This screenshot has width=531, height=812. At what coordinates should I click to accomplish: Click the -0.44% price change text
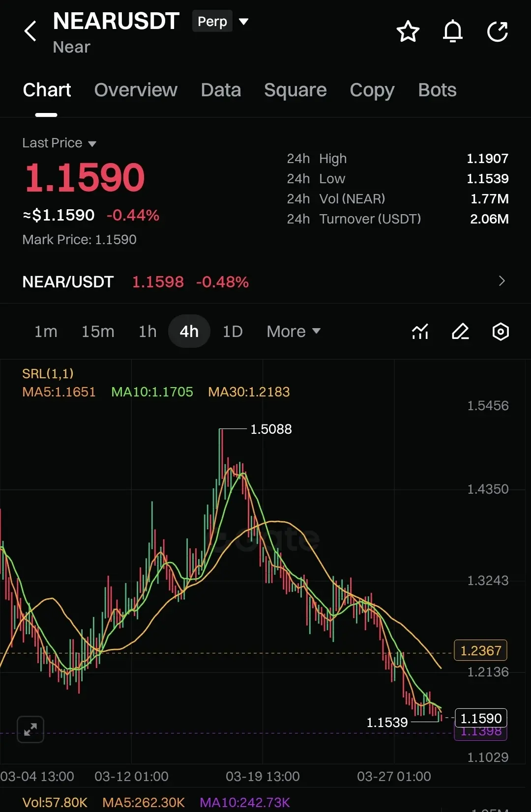pos(133,215)
